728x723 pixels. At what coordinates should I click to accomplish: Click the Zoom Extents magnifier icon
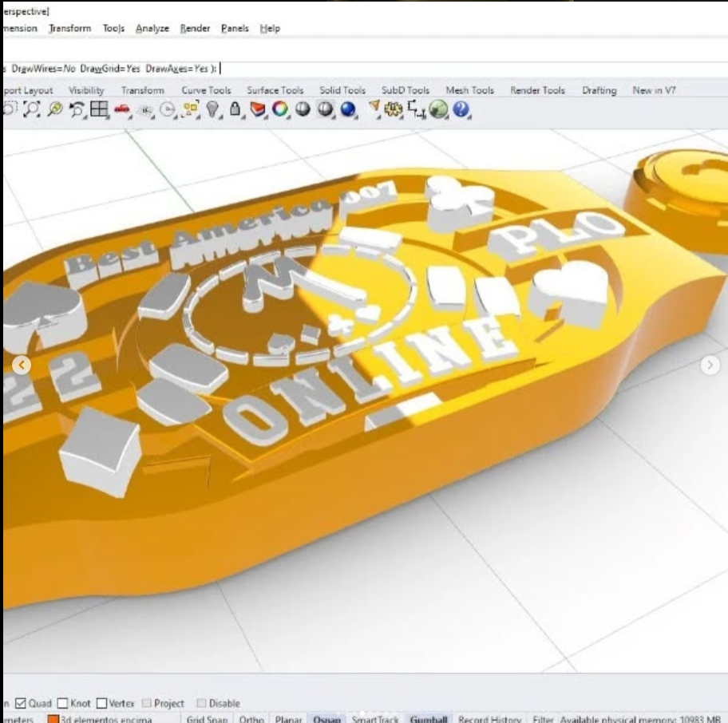[55, 110]
